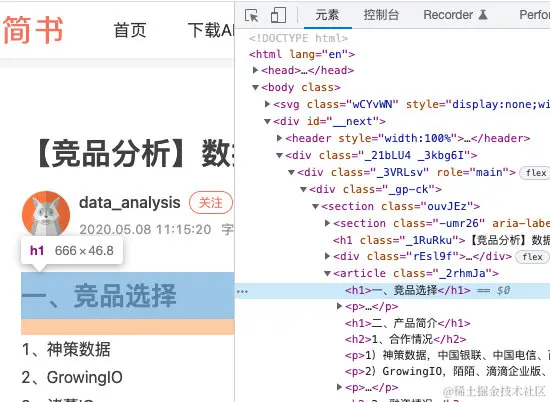Select the html lang en line
The height and width of the screenshot is (402, 550).
pos(302,54)
